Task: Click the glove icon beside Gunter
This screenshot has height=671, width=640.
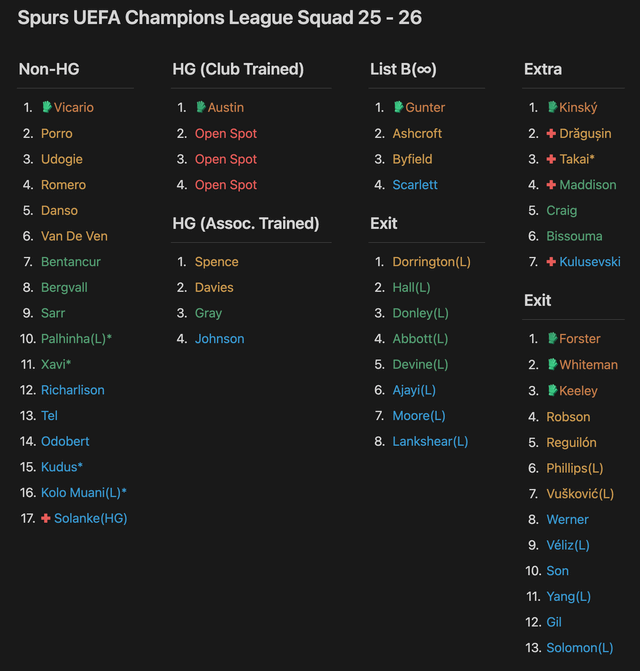Action: [x=398, y=107]
